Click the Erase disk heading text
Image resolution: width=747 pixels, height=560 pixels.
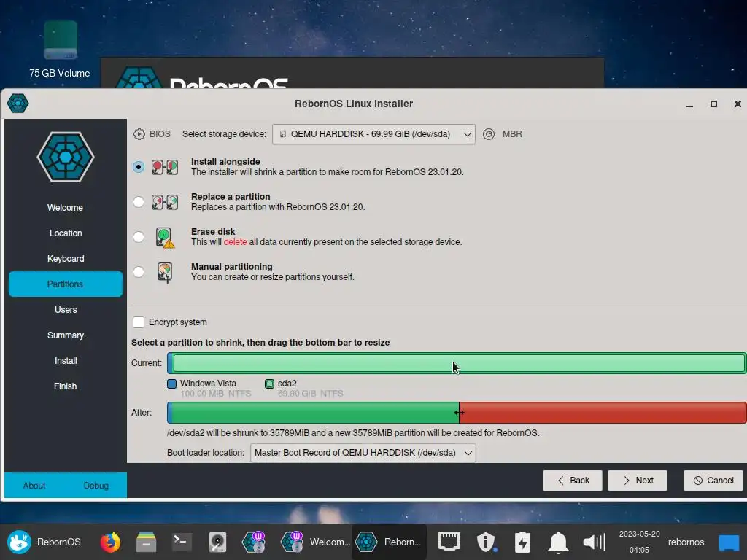tap(213, 232)
